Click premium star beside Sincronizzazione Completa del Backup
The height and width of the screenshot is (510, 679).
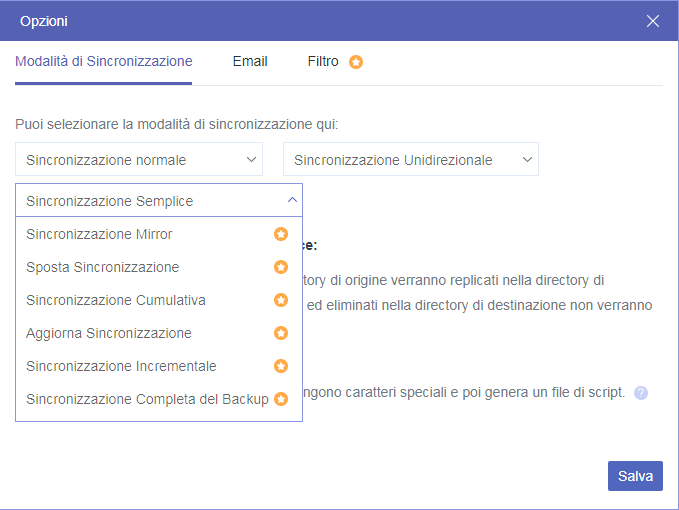[281, 399]
